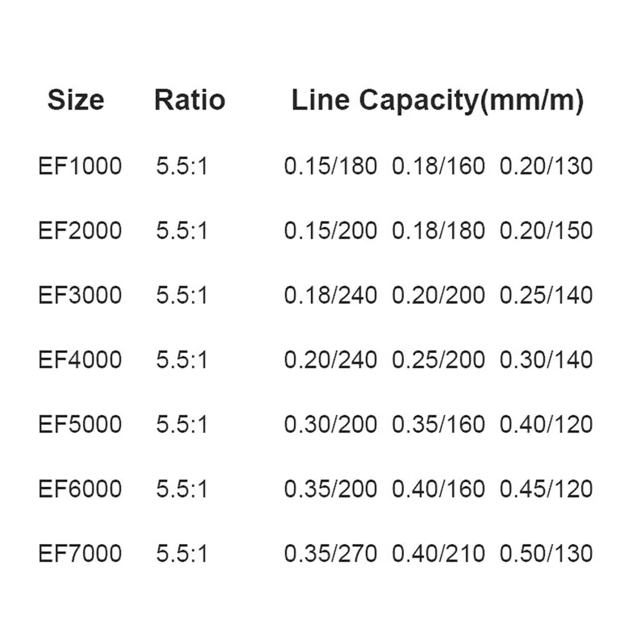Select the EF4000 size cell
644x644 pixels.
pyautogui.click(x=80, y=359)
